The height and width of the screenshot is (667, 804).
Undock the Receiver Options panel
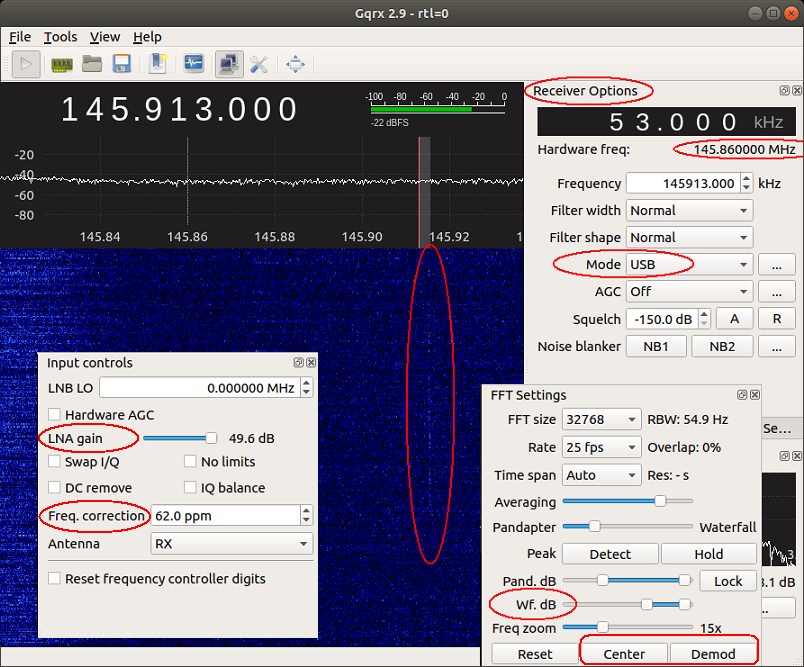[x=784, y=91]
